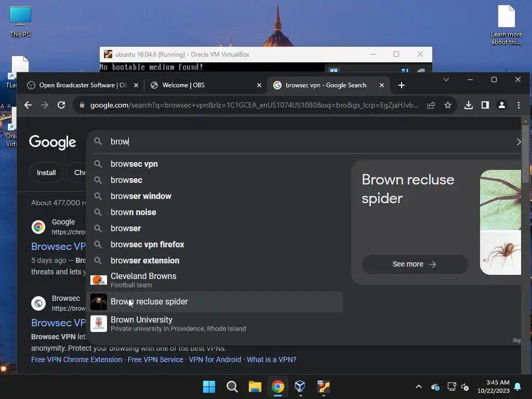The image size is (532, 399).
Task: Click See more in the spider panel
Action: (415, 264)
